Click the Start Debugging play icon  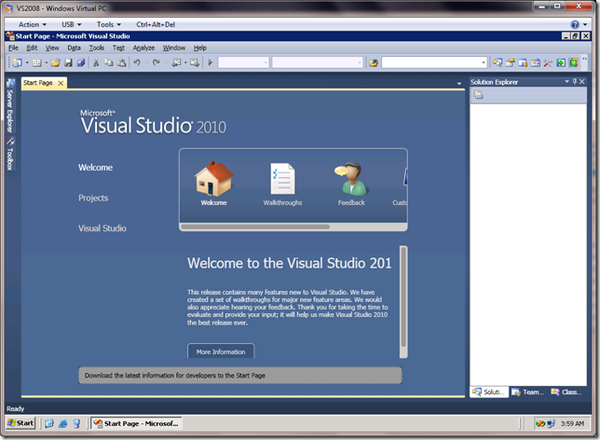[210, 62]
